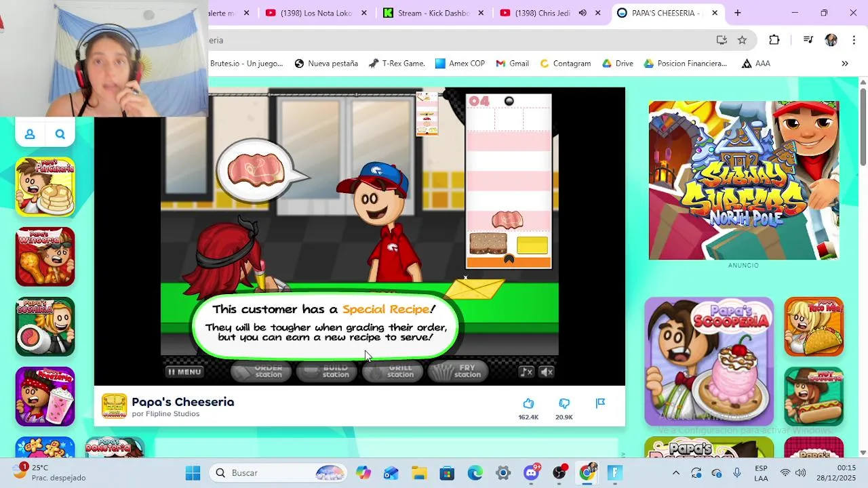The image size is (868, 488).
Task: Pause game with the MENU button
Action: coord(184,371)
